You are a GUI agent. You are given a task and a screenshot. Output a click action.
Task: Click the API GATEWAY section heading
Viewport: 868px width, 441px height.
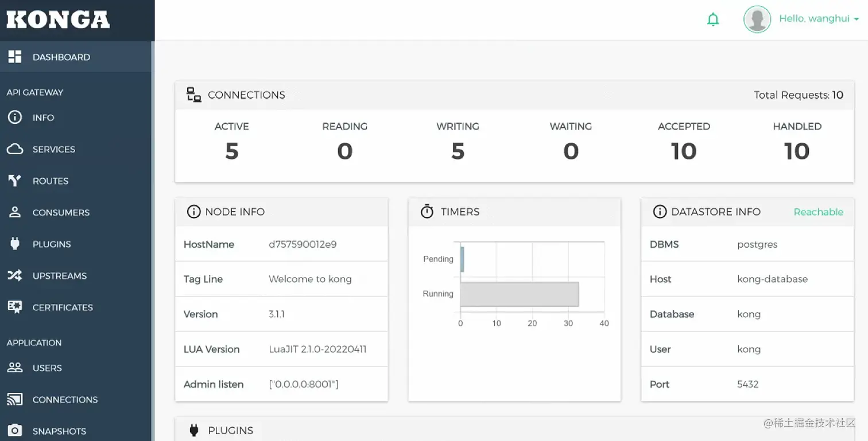coord(35,92)
